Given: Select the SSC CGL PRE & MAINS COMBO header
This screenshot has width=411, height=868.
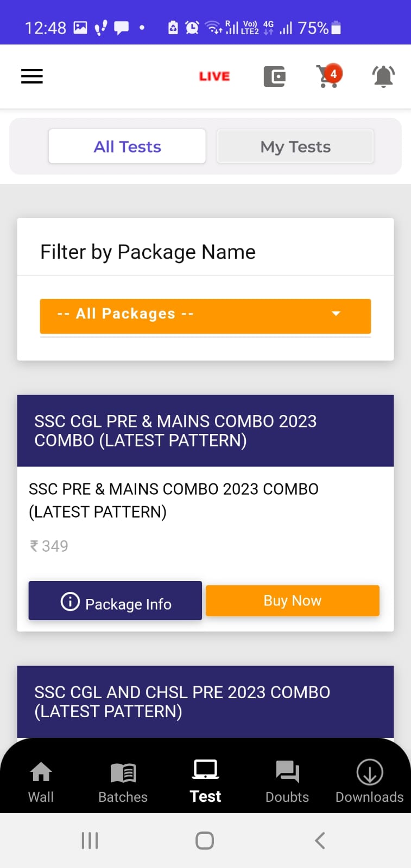Looking at the screenshot, I should click(x=205, y=431).
